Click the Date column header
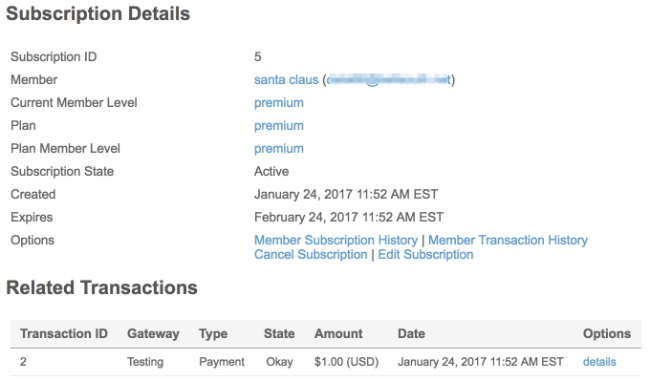This screenshot has height=381, width=650. [x=411, y=334]
